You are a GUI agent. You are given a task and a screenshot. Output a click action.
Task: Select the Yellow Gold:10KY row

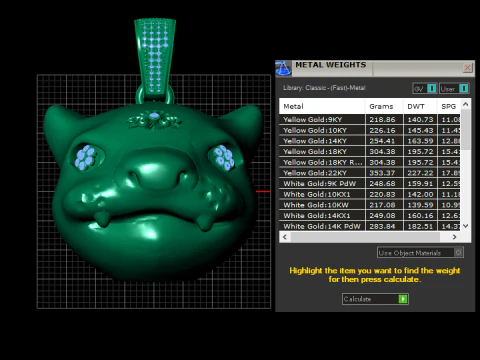coord(370,130)
